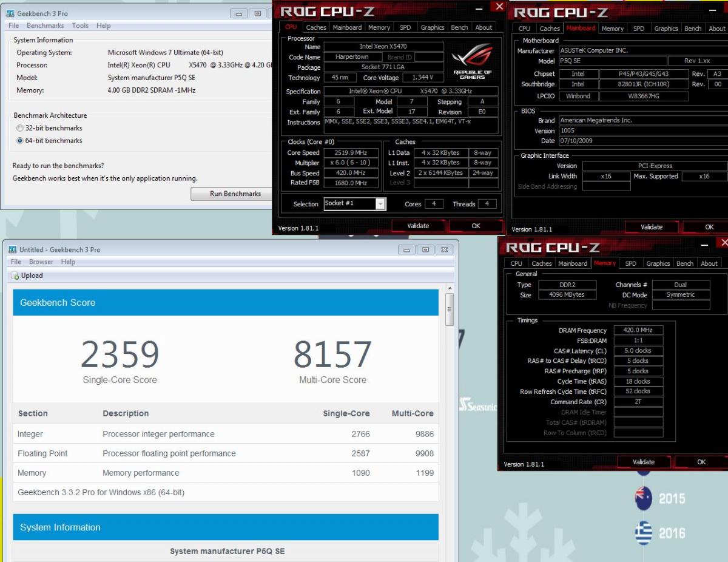
Task: Switch to Memory tab in CPU tab window
Action: [379, 27]
